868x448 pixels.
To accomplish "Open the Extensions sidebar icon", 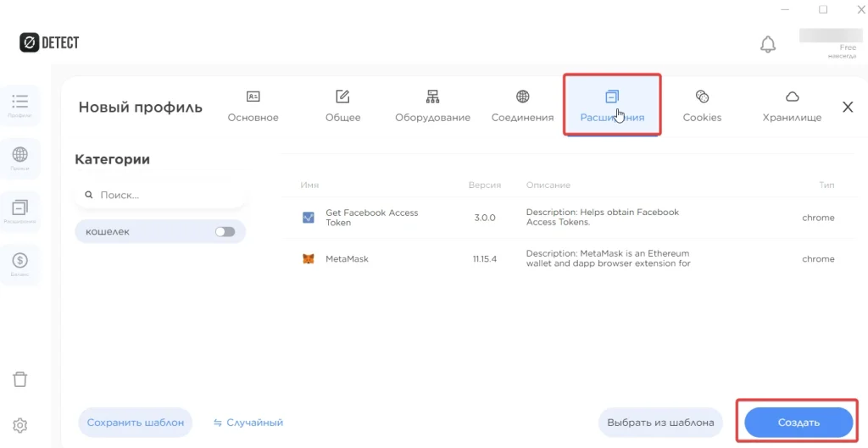I will point(20,211).
